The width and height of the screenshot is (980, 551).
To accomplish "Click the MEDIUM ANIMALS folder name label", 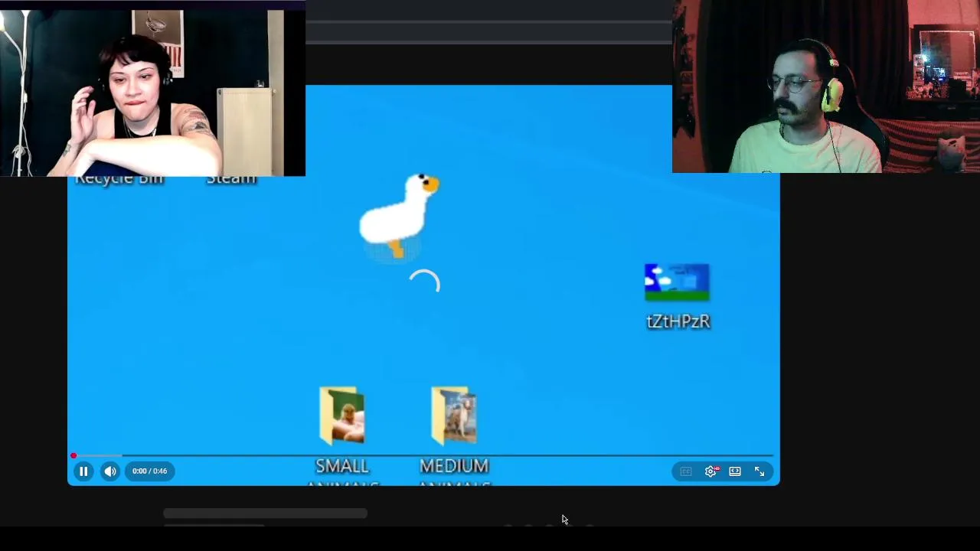I will [454, 471].
